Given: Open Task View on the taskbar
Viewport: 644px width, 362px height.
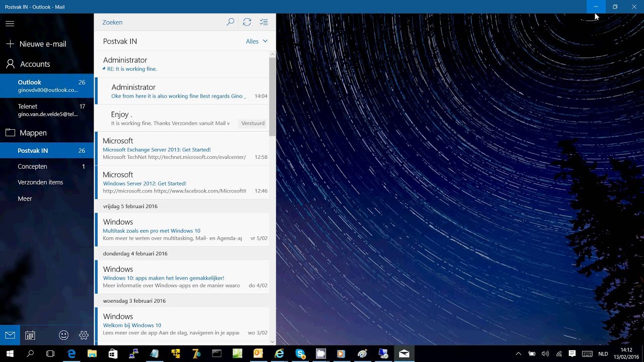Looking at the screenshot, I should (x=50, y=353).
